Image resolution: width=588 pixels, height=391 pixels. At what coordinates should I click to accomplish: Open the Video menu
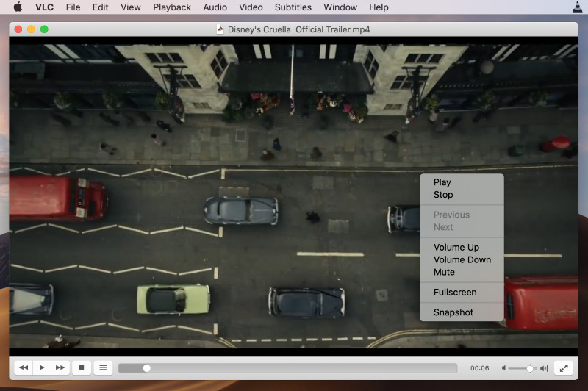pos(251,7)
